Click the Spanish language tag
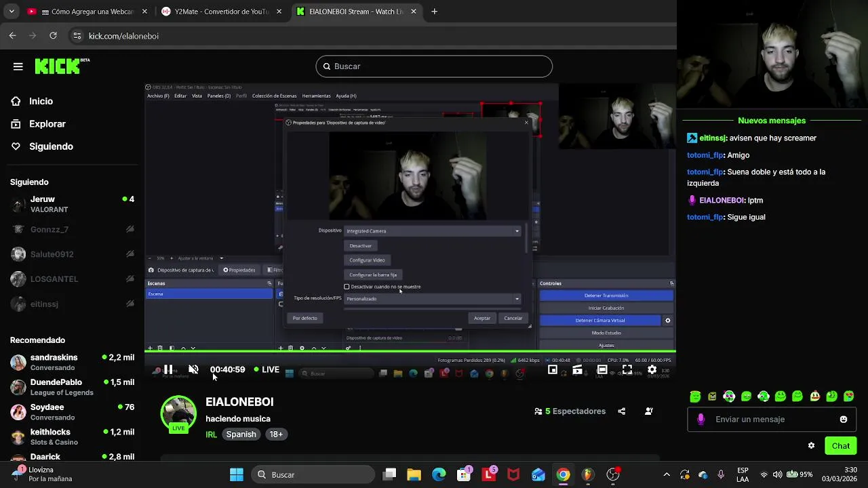The height and width of the screenshot is (488, 868). pos(241,434)
